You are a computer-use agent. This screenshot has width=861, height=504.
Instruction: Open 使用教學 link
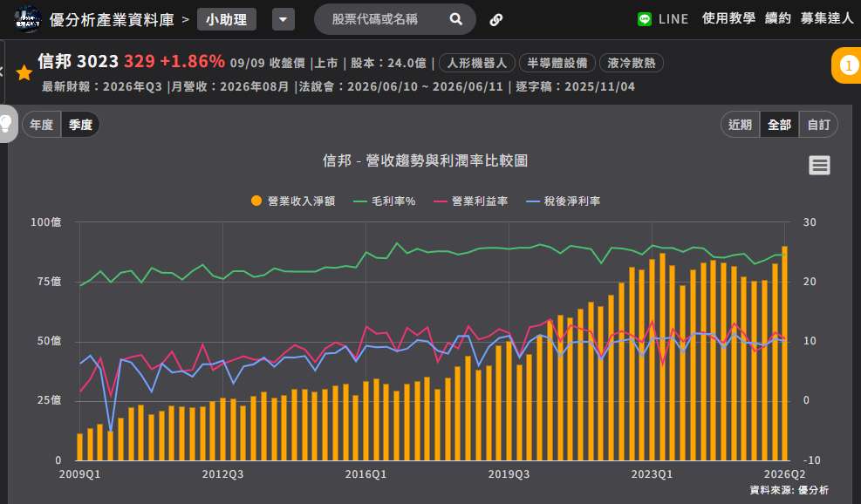728,18
